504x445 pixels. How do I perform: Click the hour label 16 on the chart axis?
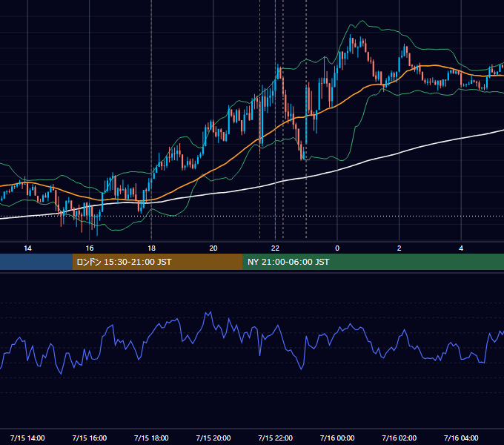pos(90,248)
